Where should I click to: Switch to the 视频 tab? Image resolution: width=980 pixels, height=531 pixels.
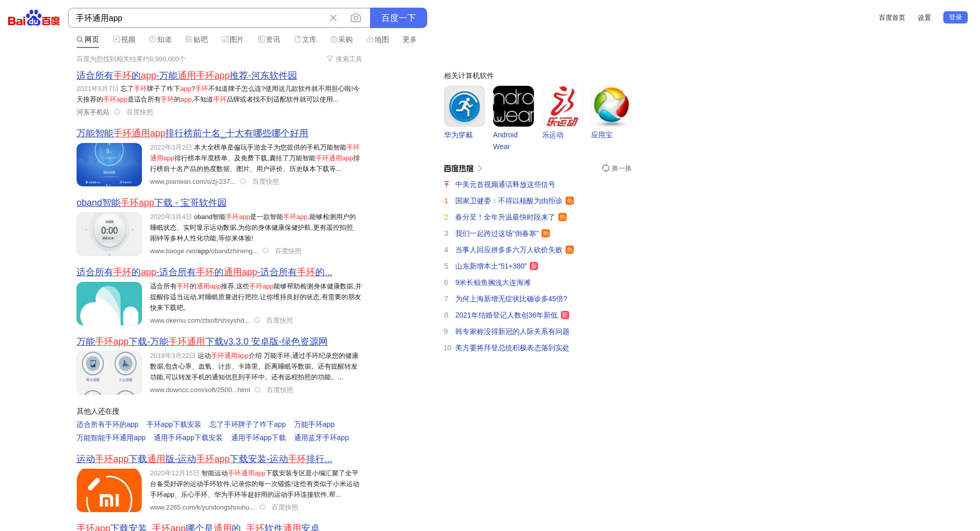(124, 39)
